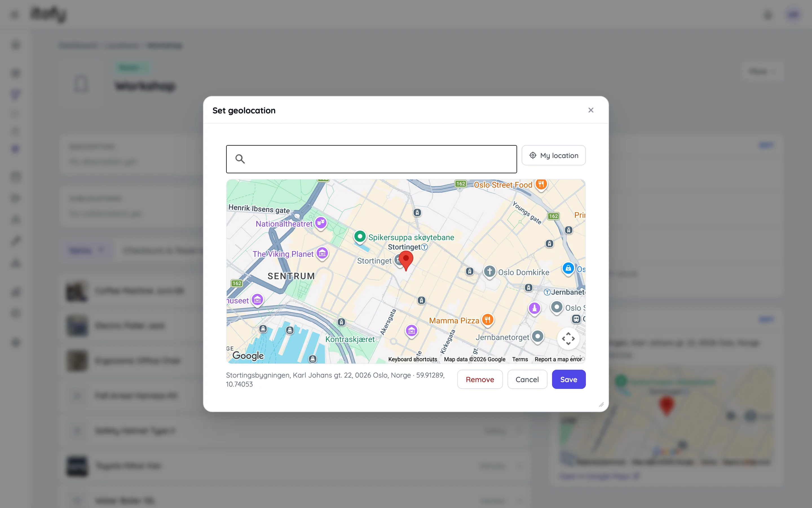
Task: Click the shopping bag marker on map
Action: pos(568,269)
